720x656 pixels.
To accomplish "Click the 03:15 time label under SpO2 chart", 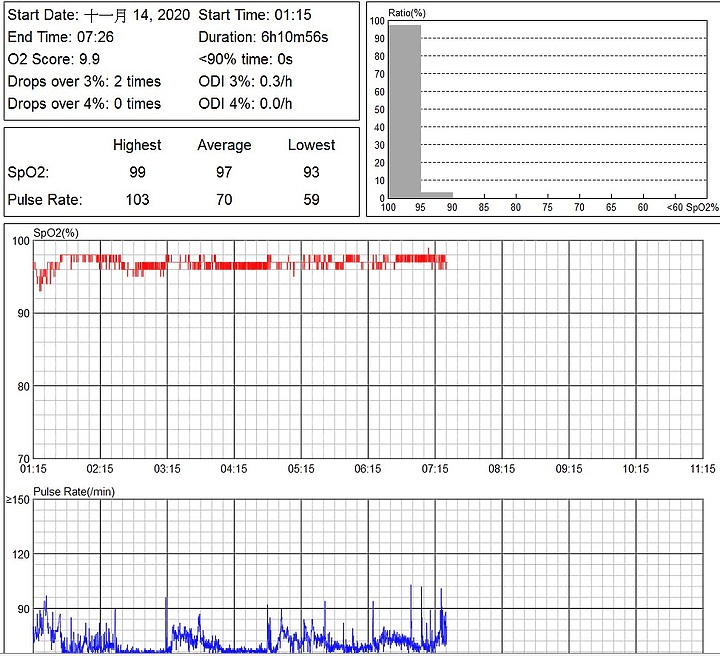I will (167, 469).
